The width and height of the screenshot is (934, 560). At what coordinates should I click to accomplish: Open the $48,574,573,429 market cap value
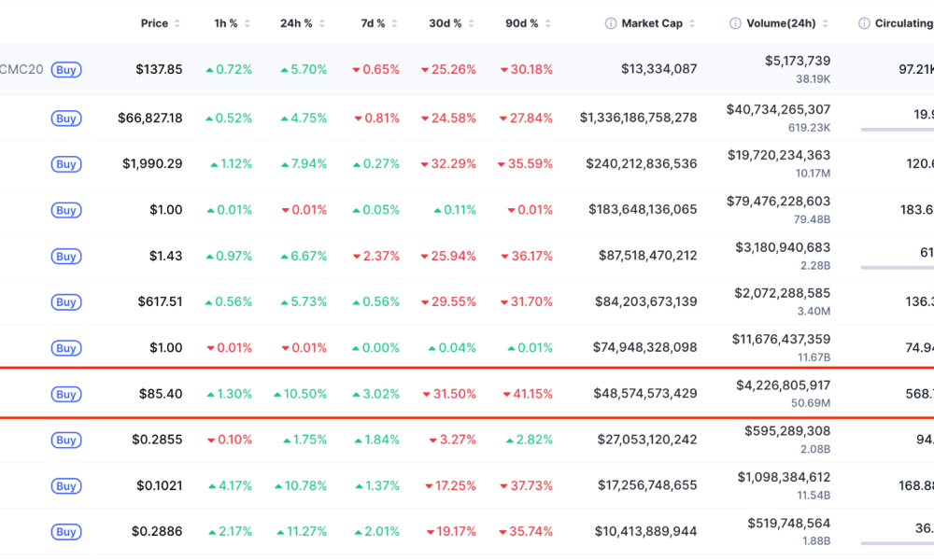point(644,394)
